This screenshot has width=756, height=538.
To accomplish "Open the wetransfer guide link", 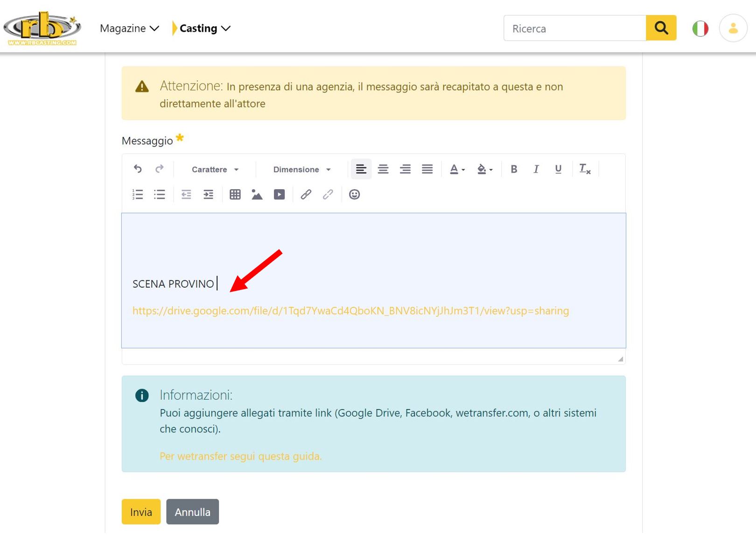I will click(x=241, y=456).
